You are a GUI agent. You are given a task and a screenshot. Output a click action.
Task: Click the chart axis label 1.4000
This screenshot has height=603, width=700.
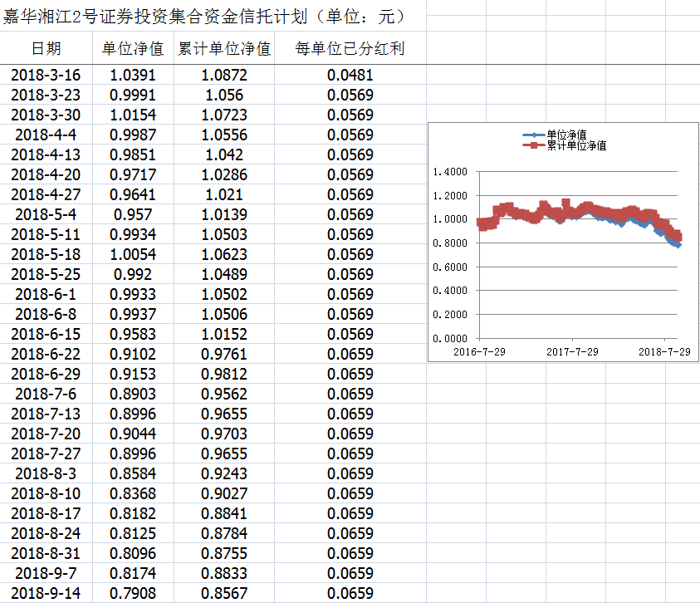point(450,172)
